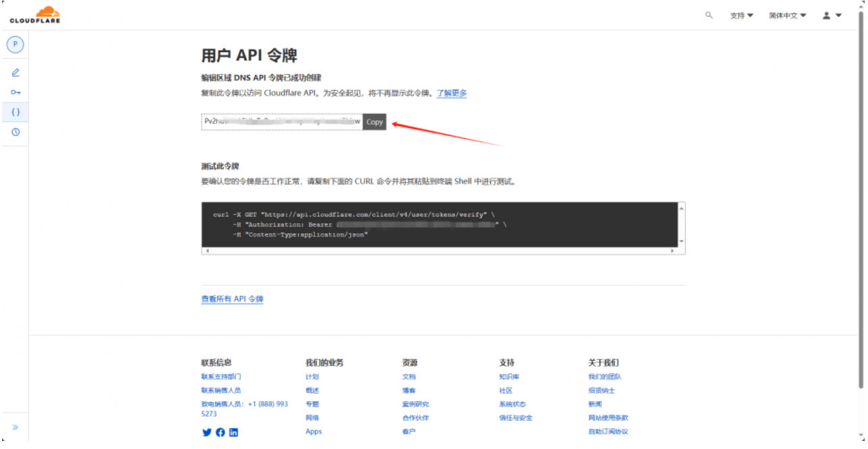Open the user account profile menu
The width and height of the screenshot is (868, 449).
coord(832,16)
